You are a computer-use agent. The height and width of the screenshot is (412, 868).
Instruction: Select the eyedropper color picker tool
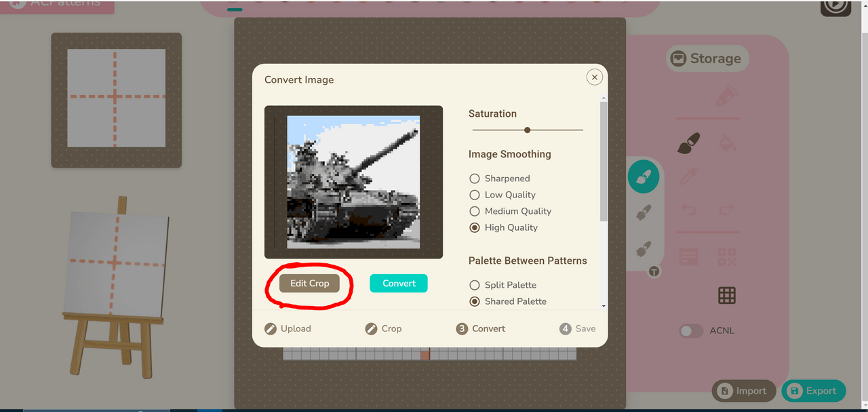tap(689, 176)
